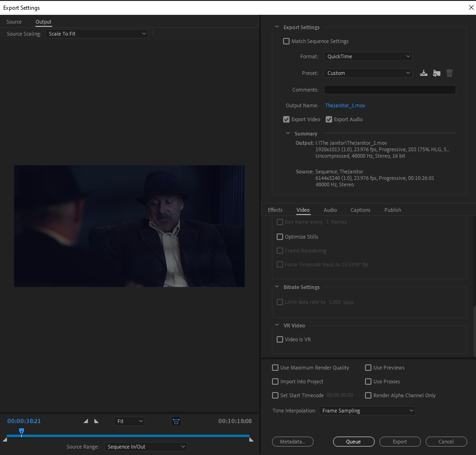Import a preset from disk
This screenshot has width=476, height=455.
click(x=436, y=73)
